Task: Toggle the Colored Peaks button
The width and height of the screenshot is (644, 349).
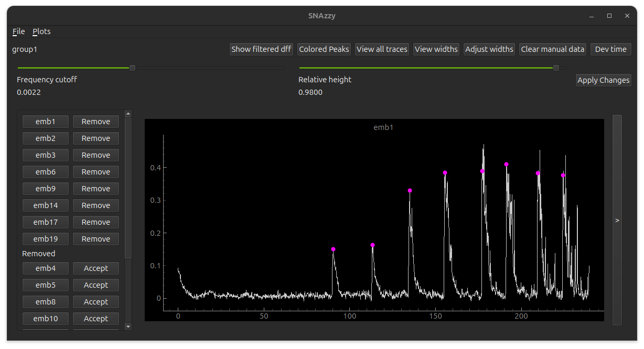Action: pos(324,49)
